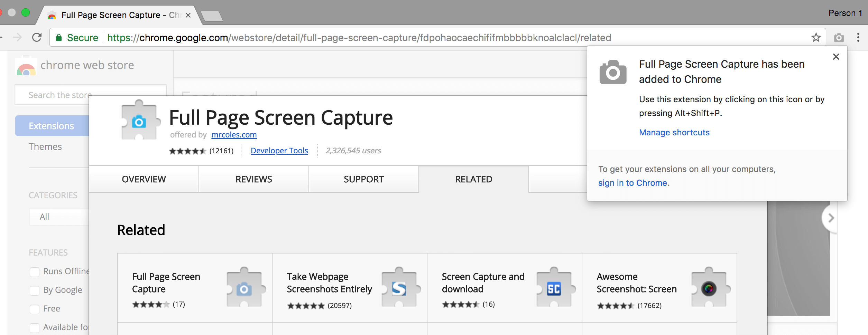Screen dimensions: 868x335
Task: Open the Developer Tools category link
Action: coord(279,151)
